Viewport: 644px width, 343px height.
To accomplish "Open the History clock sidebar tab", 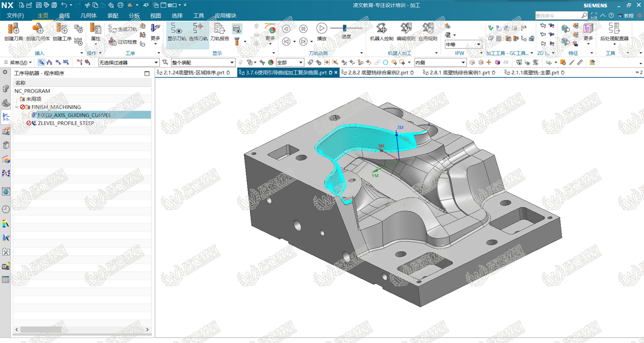I will (x=6, y=209).
